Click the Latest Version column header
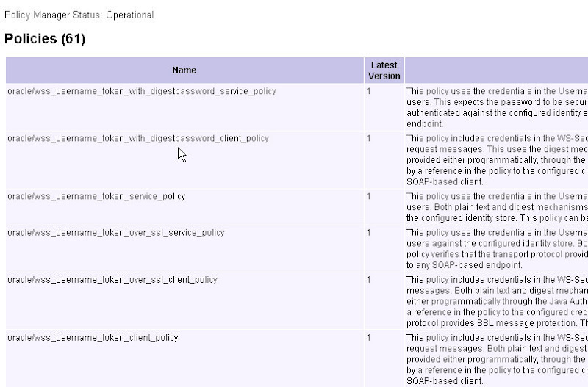The image size is (588, 387). click(x=385, y=70)
